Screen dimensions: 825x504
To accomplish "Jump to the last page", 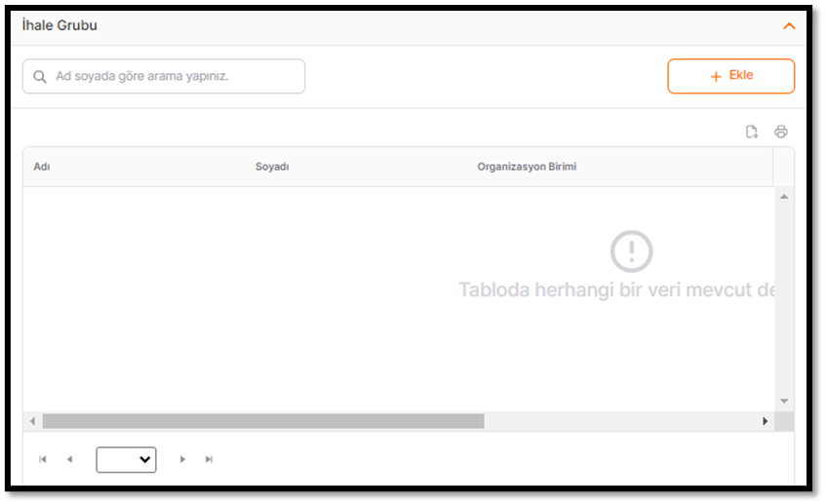I will click(209, 459).
